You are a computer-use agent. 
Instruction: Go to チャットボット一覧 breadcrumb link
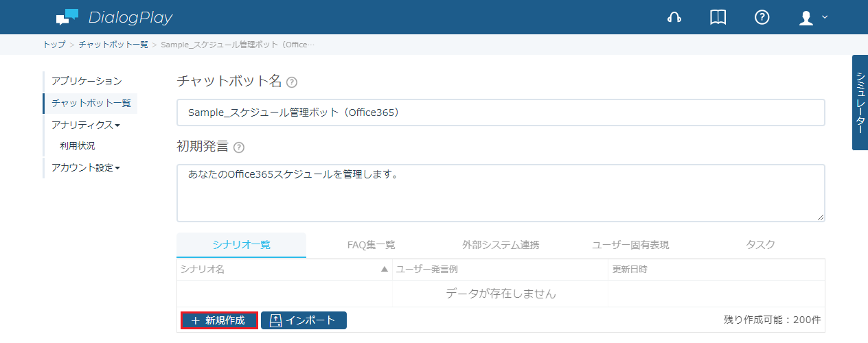(x=113, y=45)
